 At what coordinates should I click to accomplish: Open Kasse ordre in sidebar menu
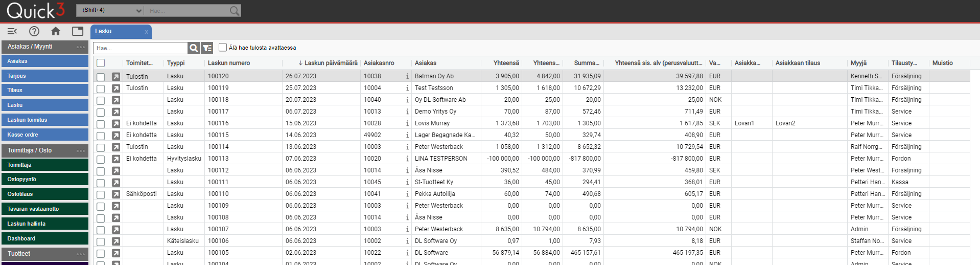(x=45, y=135)
